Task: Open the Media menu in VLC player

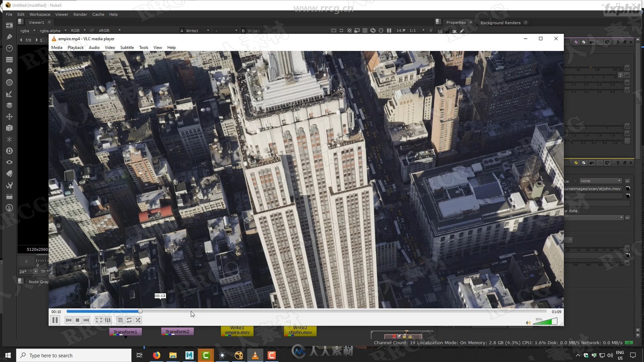Action: pyautogui.click(x=56, y=47)
